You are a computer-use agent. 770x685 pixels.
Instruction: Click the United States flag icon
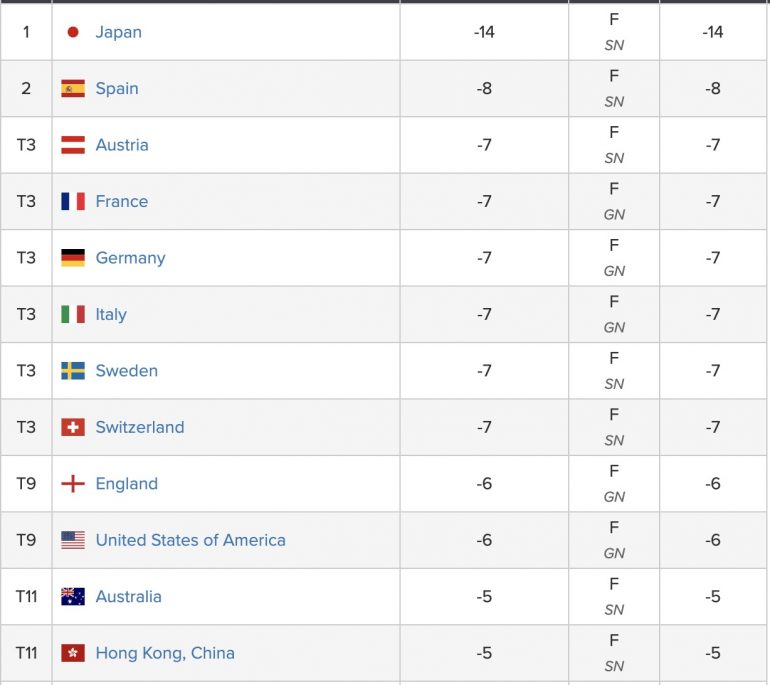(73, 540)
